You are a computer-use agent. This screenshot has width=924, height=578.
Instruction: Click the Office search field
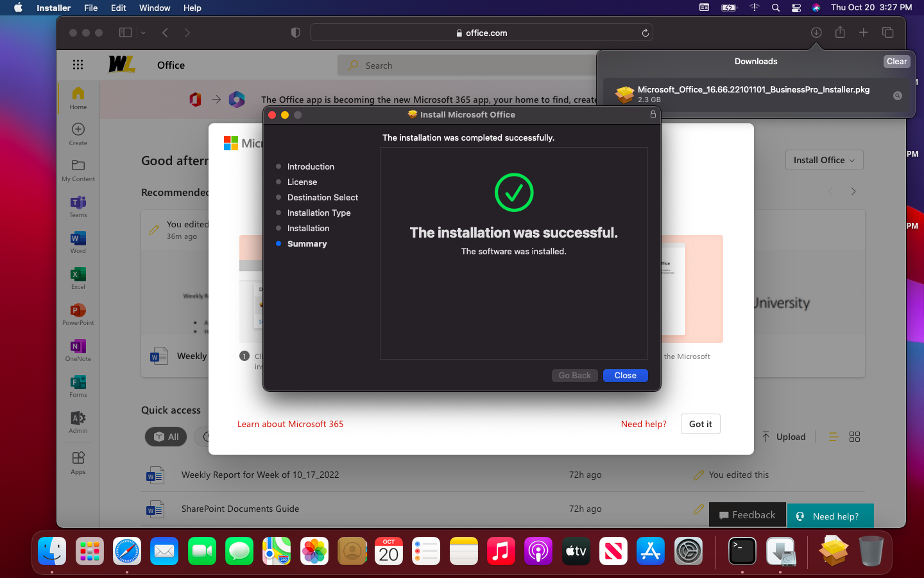point(468,66)
